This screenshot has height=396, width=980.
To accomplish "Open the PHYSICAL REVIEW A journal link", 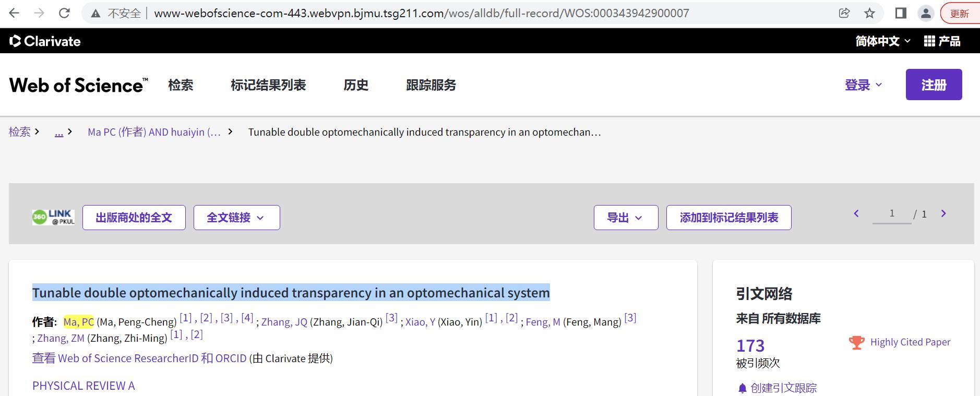I will (83, 386).
